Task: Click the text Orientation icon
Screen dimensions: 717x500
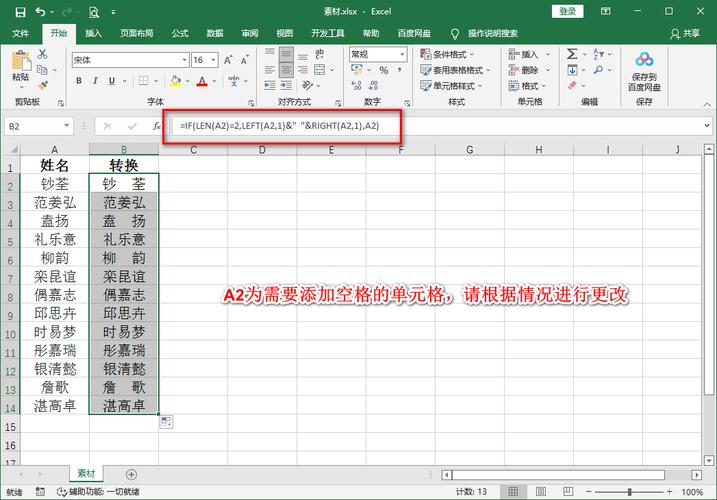Action: click(x=307, y=85)
